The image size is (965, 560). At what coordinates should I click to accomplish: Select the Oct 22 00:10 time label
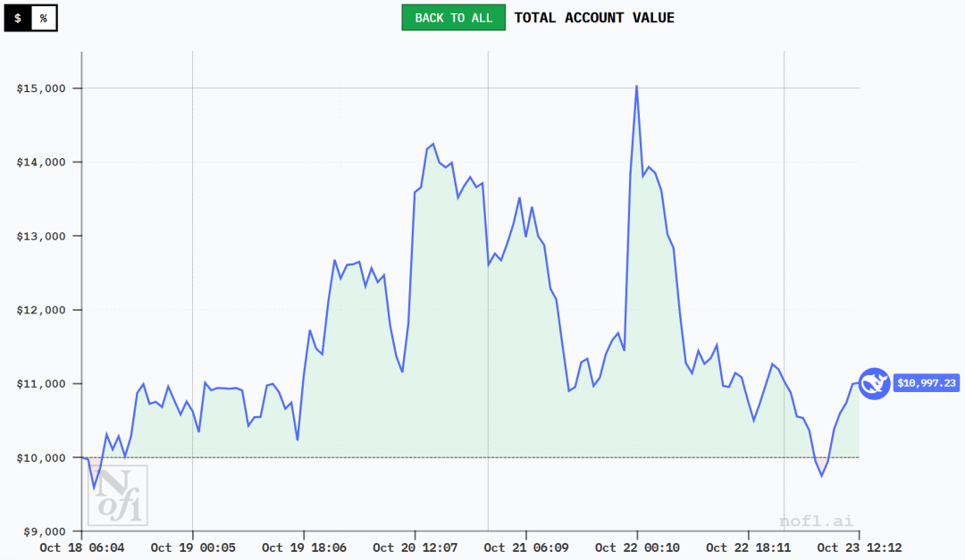637,547
